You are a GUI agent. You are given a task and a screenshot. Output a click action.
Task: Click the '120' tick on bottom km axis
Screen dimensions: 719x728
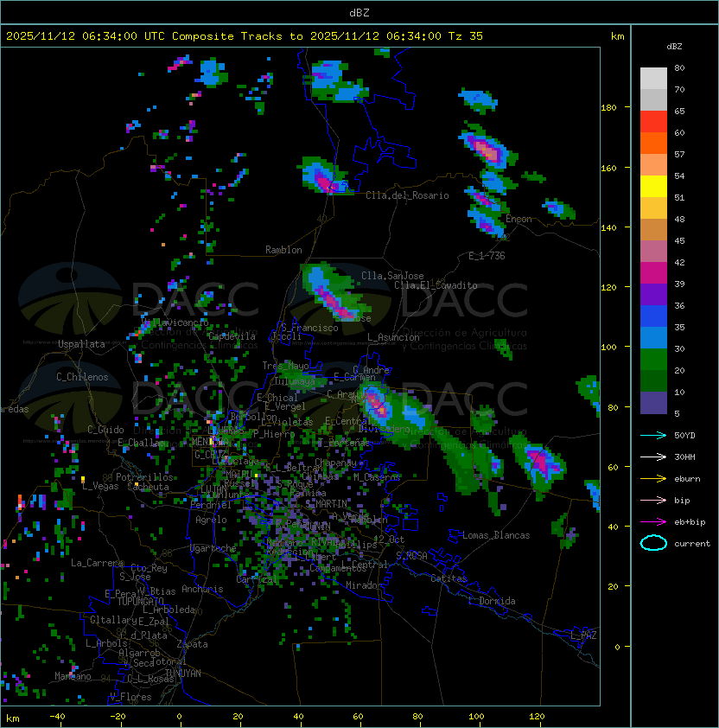[537, 717]
